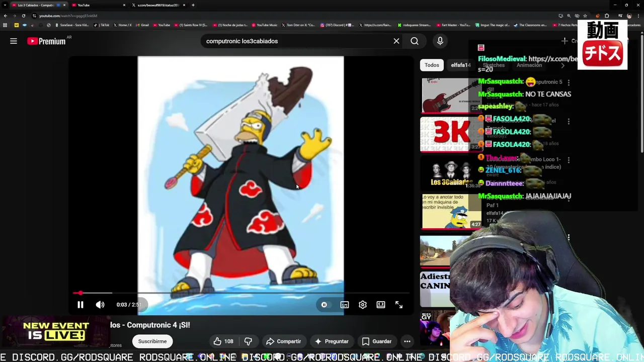The image size is (644, 362).
Task: Bookmark this page with star icon
Action: tap(585, 16)
